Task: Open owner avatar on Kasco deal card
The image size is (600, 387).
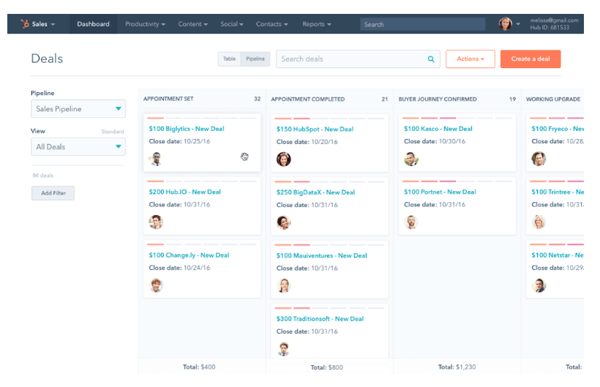Action: (x=411, y=158)
